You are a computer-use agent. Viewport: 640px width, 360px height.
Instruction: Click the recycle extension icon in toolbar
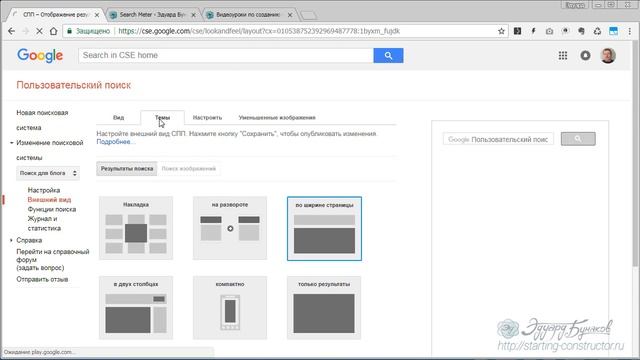point(597,31)
